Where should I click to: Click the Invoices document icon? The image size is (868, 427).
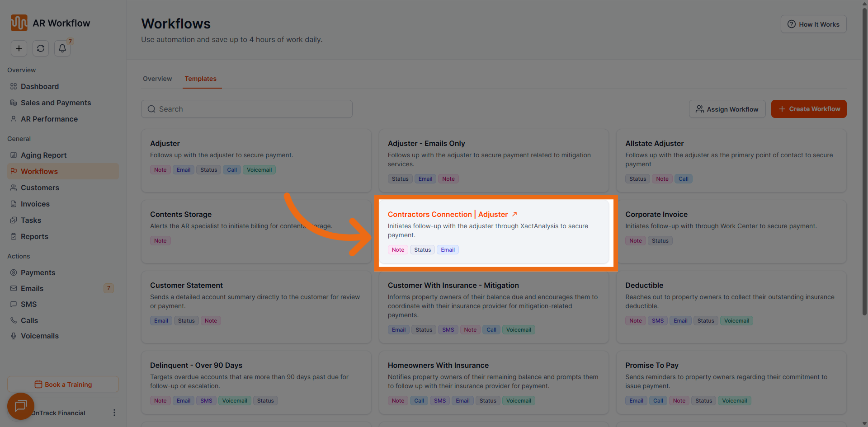14,204
